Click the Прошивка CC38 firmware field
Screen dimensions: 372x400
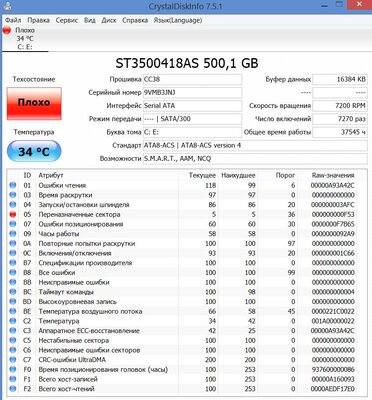point(192,79)
